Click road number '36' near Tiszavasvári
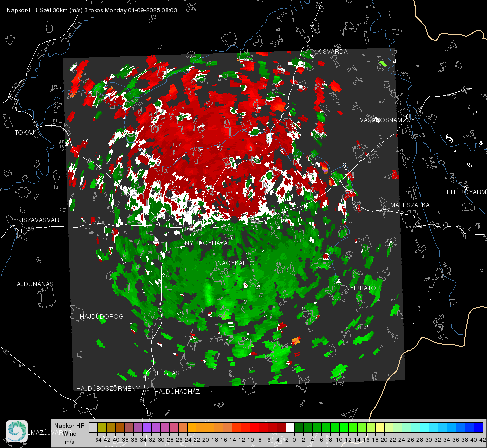Viewport: 487px width, 448px height. [x=31, y=229]
